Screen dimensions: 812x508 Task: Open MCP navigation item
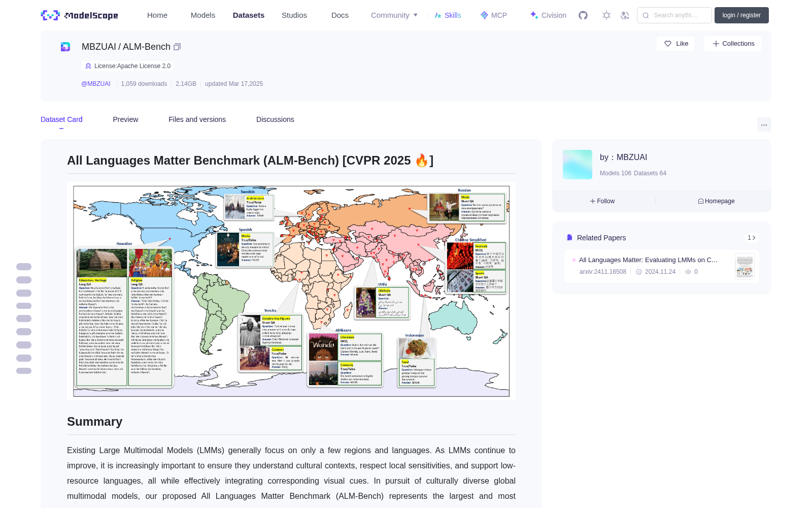493,15
